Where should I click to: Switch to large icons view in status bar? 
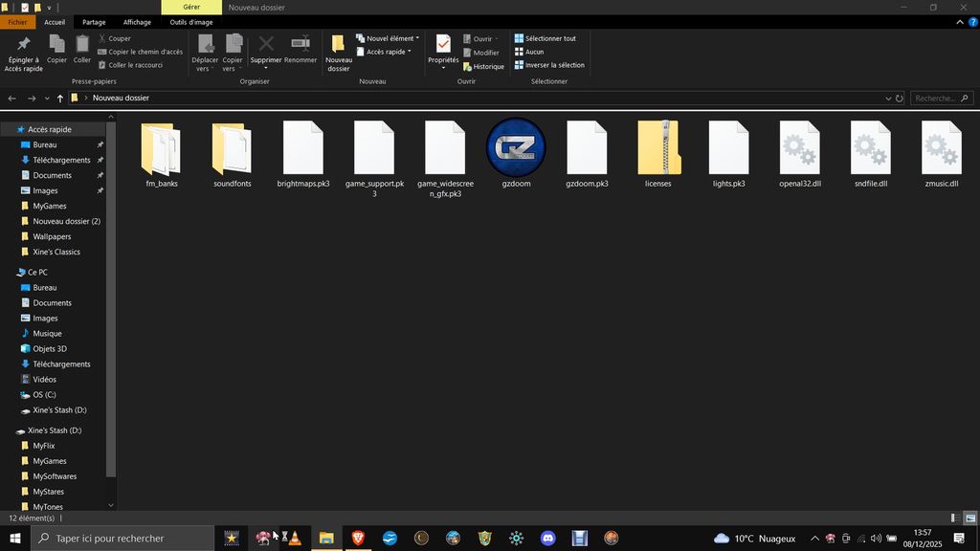coord(969,518)
